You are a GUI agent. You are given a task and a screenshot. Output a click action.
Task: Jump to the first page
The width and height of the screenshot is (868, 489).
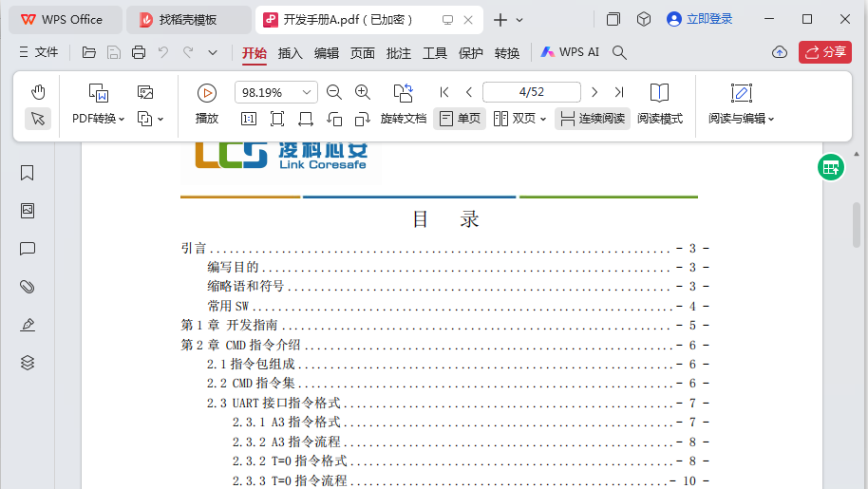443,92
